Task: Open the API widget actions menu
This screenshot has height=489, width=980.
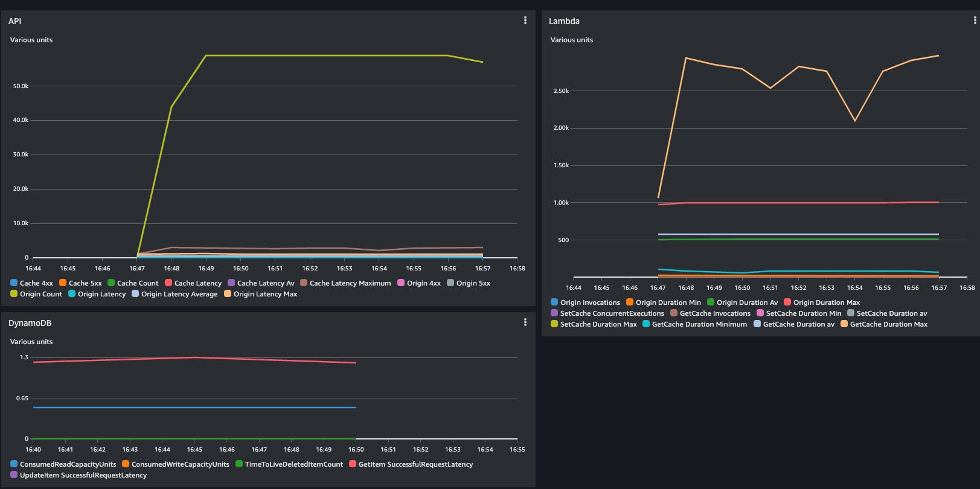Action: (x=525, y=21)
